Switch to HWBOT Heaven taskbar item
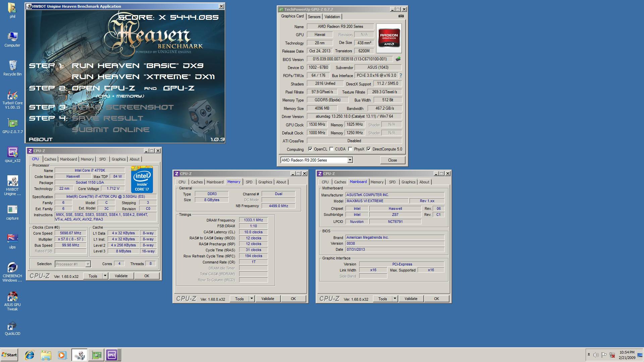This screenshot has width=644, height=362. 79,355
